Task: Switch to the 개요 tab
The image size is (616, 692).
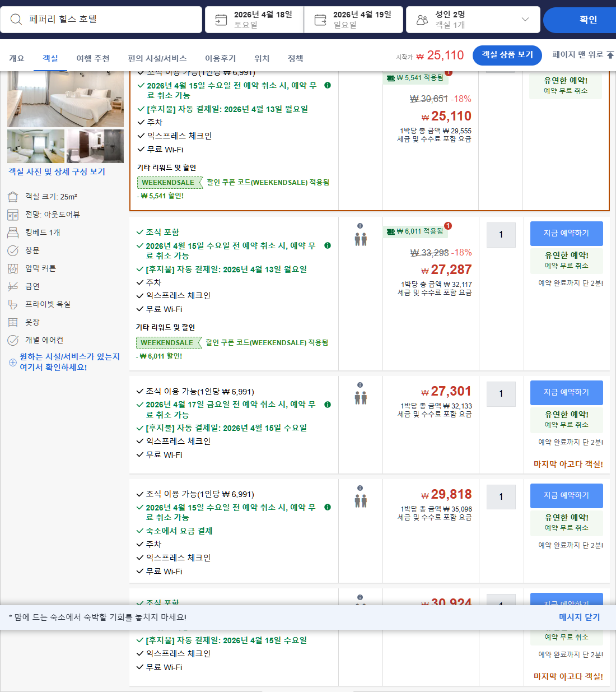Action: click(17, 58)
